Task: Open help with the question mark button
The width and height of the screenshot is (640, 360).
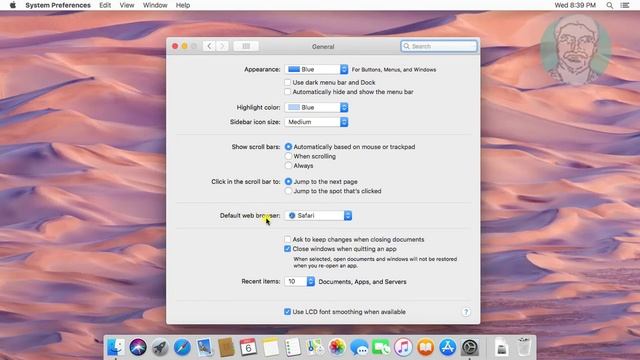Action: [x=466, y=312]
